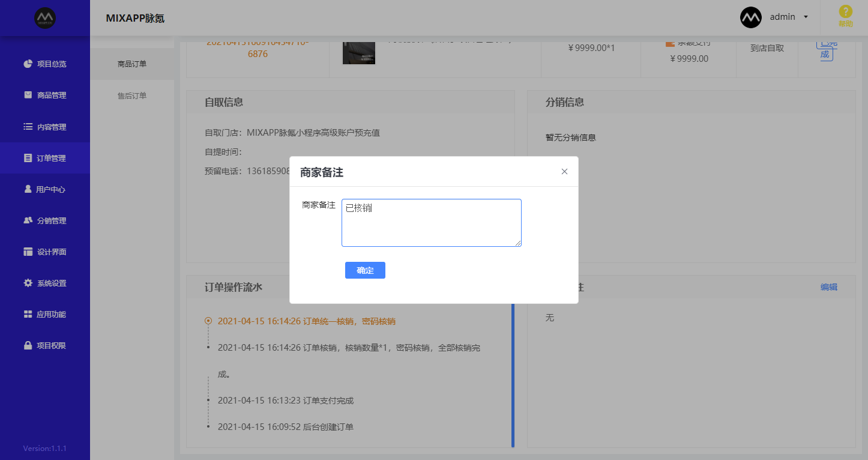The image size is (868, 460).
Task: Click the product thumbnail image in order row
Action: pyautogui.click(x=359, y=52)
